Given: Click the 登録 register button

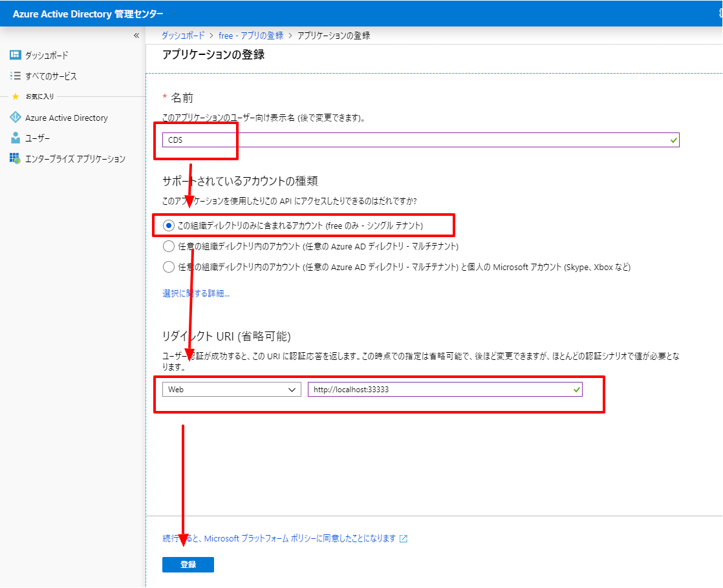Looking at the screenshot, I should (x=188, y=565).
